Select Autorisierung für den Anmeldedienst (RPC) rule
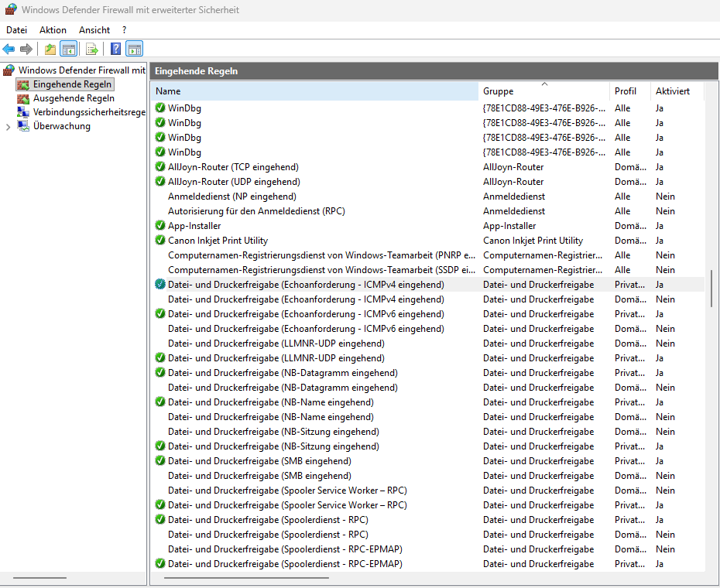Screen dimensions: 720x588 point(256,211)
